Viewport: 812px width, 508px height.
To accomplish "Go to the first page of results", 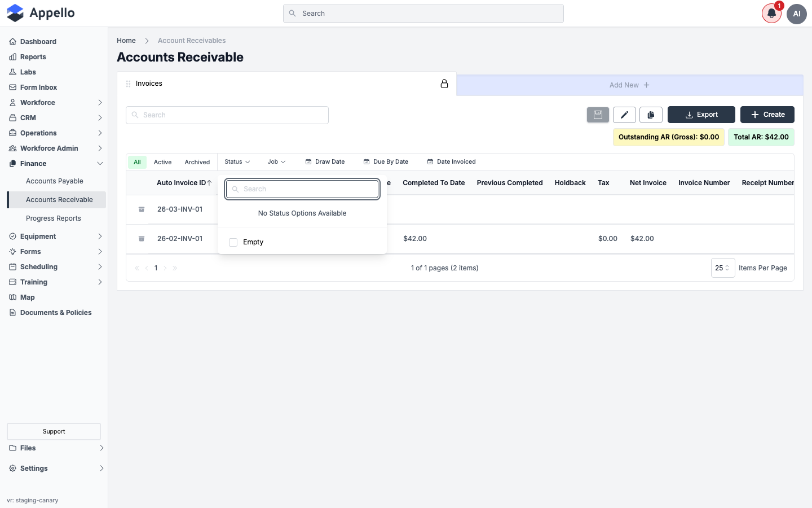I will coord(137,268).
